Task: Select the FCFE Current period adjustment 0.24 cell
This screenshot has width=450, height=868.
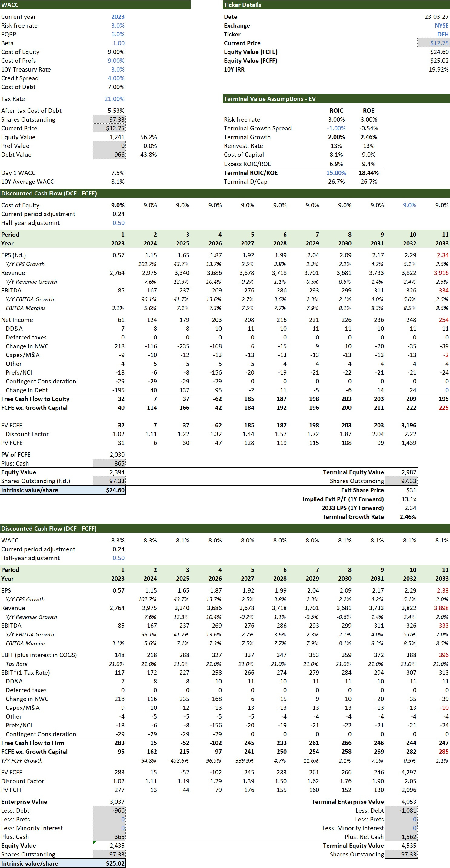Action: (x=118, y=214)
